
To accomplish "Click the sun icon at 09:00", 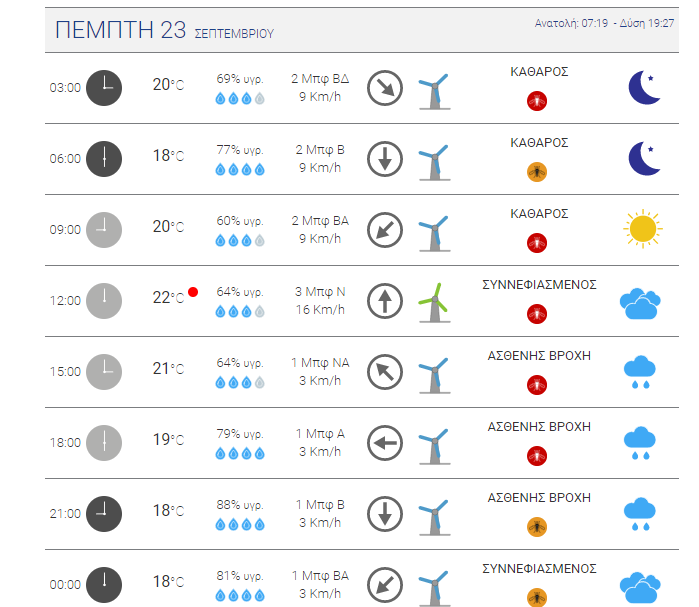I will tap(643, 229).
